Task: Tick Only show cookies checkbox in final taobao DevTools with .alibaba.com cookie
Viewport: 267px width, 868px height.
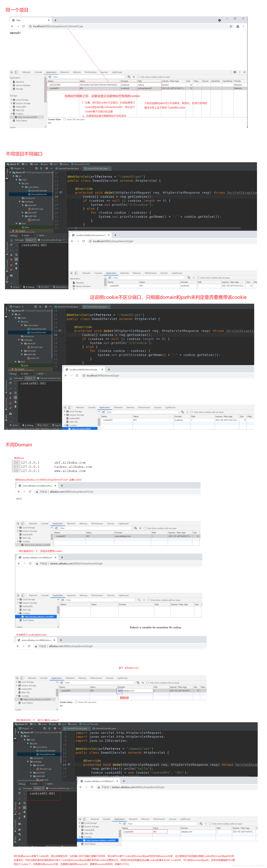Action: 210,824
